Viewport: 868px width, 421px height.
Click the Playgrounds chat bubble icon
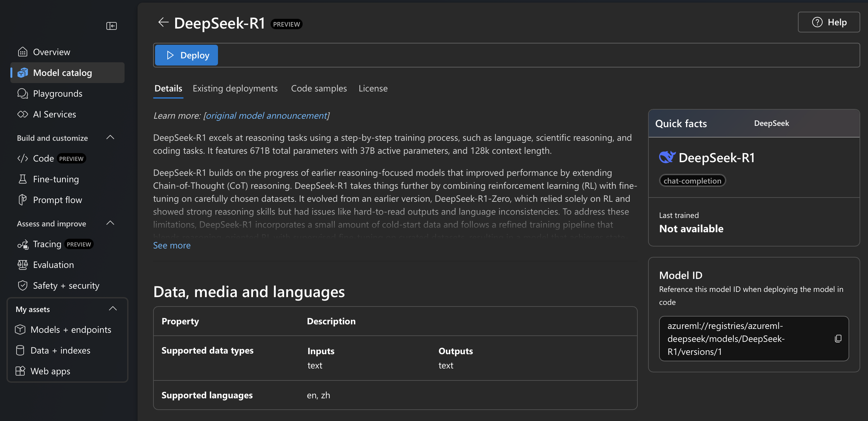coord(23,93)
